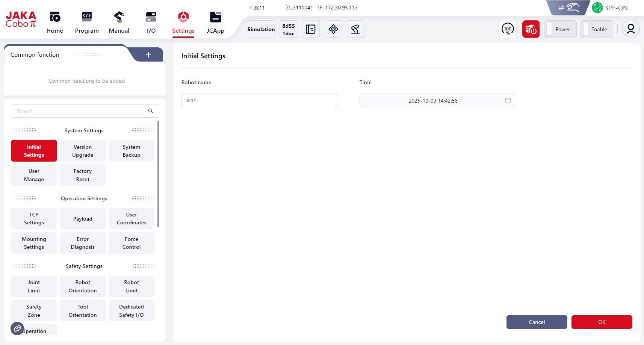Click the Cancel button

pyautogui.click(x=537, y=322)
